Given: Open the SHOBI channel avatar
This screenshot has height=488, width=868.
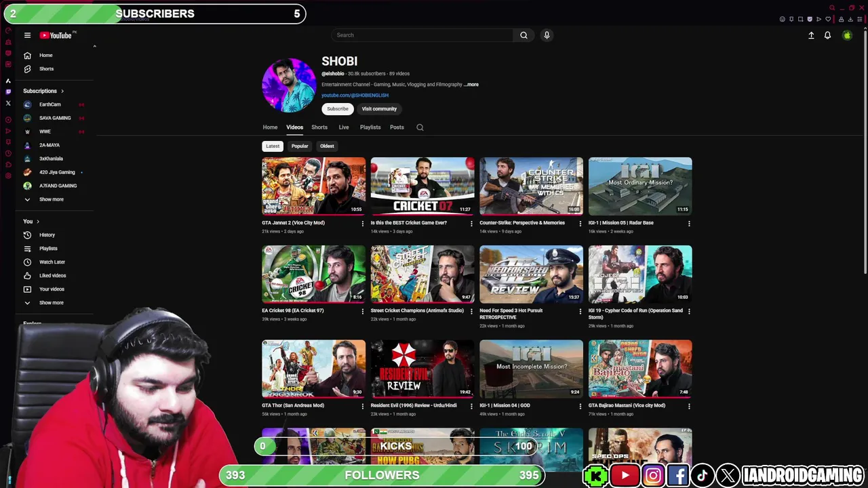Looking at the screenshot, I should coord(289,85).
